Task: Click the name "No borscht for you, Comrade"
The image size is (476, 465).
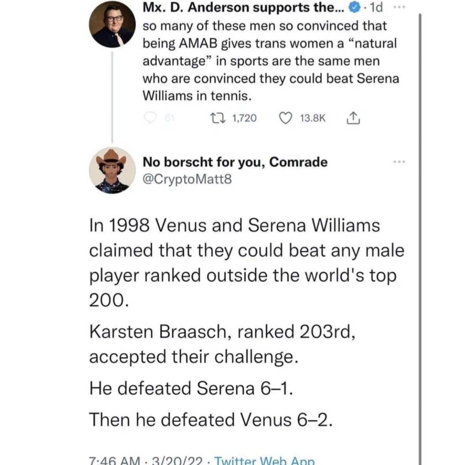Action: click(235, 162)
